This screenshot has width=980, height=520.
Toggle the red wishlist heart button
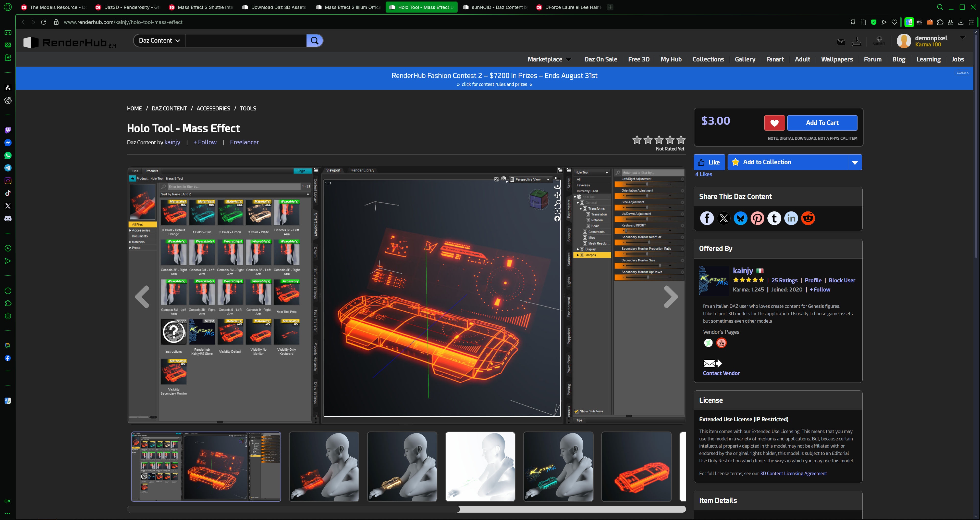point(774,123)
